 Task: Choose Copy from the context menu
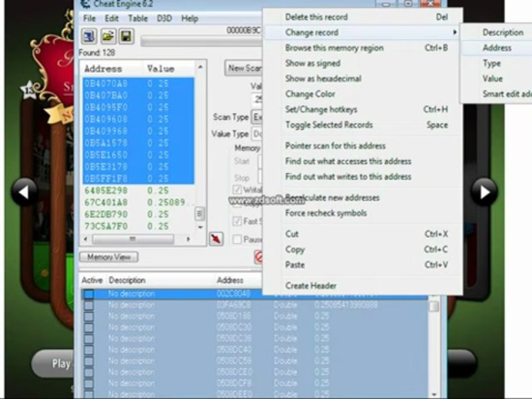(x=362, y=249)
